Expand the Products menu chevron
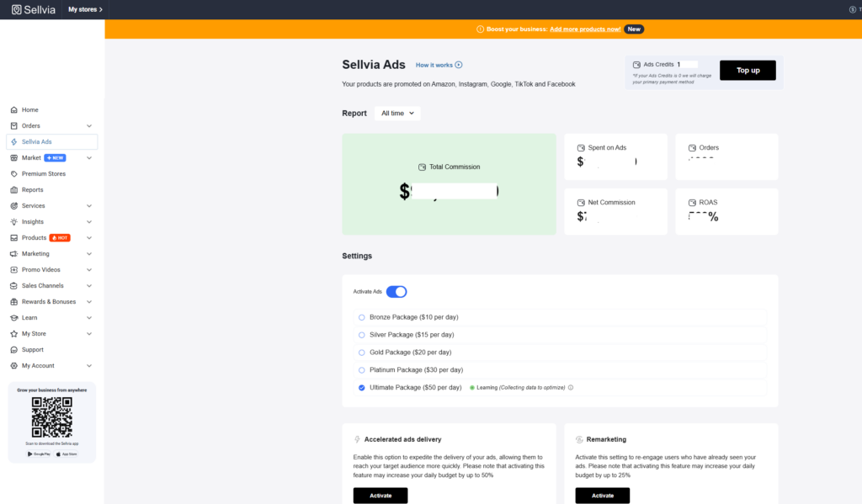Image resolution: width=862 pixels, height=504 pixels. click(89, 237)
